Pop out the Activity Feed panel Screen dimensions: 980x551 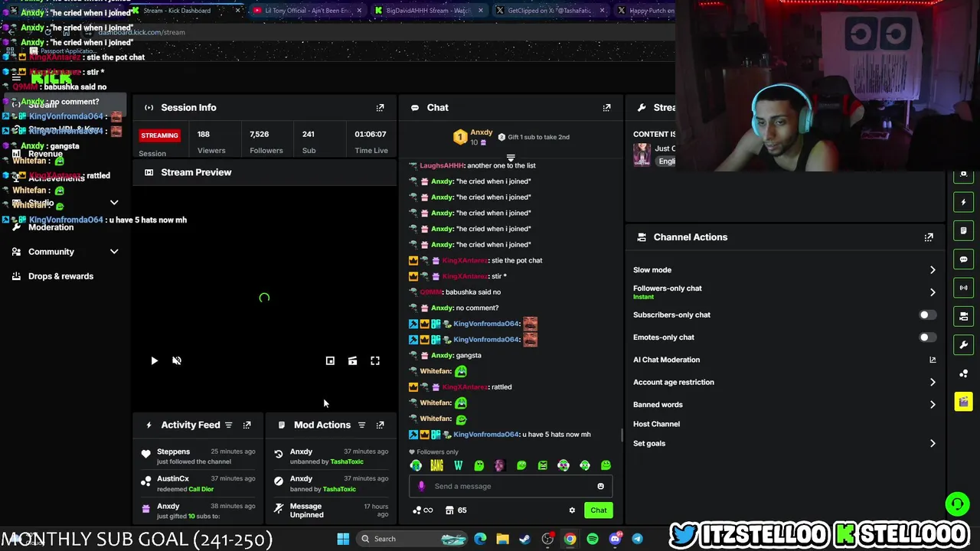point(247,425)
